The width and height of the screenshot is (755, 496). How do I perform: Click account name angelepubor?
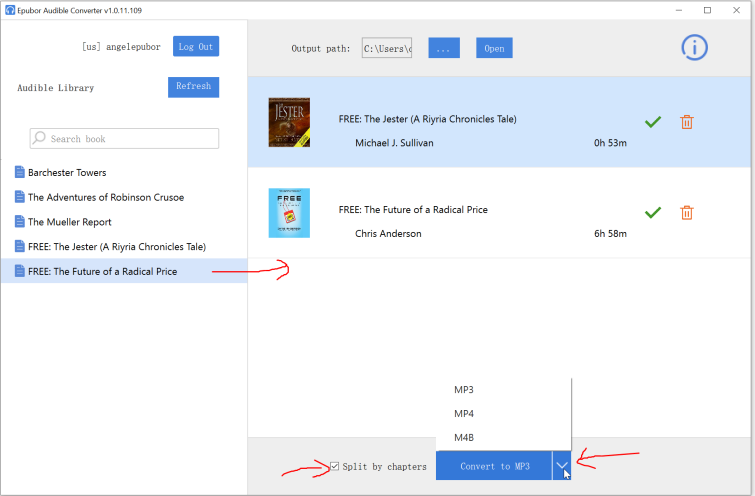pyautogui.click(x=133, y=47)
